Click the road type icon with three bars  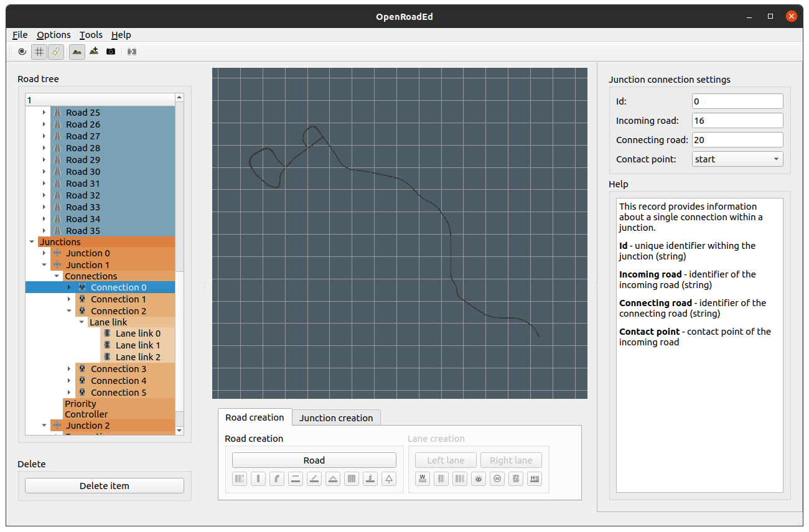[240, 478]
